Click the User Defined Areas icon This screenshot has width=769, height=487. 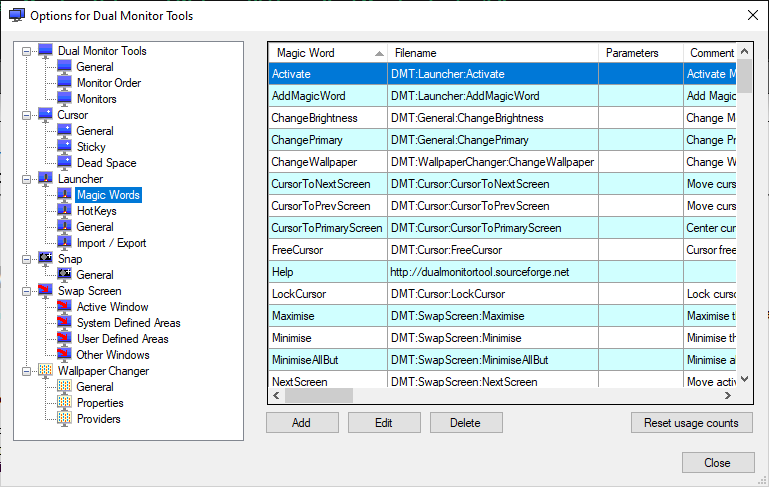64,339
